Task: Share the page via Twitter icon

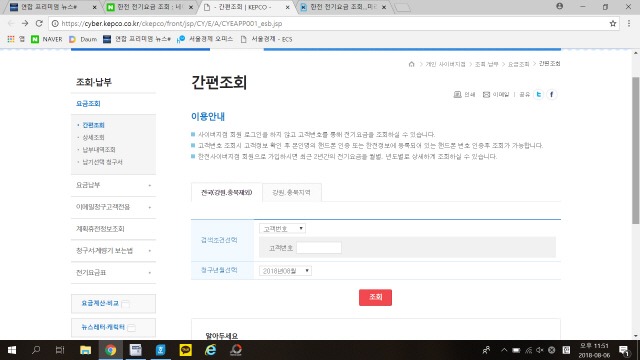Action: [538, 94]
